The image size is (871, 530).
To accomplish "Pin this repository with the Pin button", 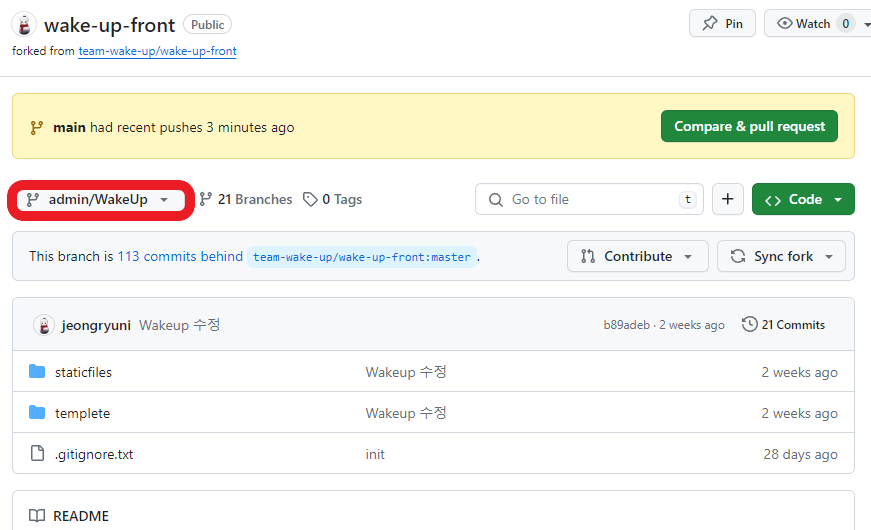I will click(x=722, y=24).
